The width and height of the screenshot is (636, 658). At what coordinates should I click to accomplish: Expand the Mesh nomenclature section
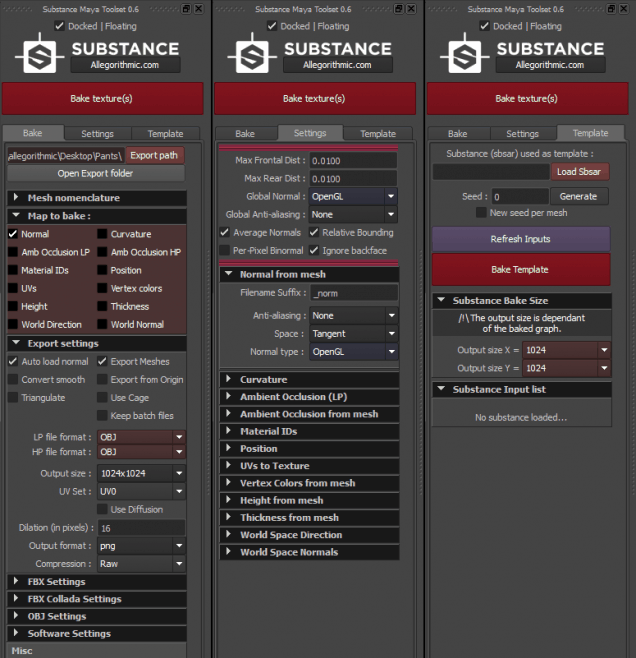97,198
